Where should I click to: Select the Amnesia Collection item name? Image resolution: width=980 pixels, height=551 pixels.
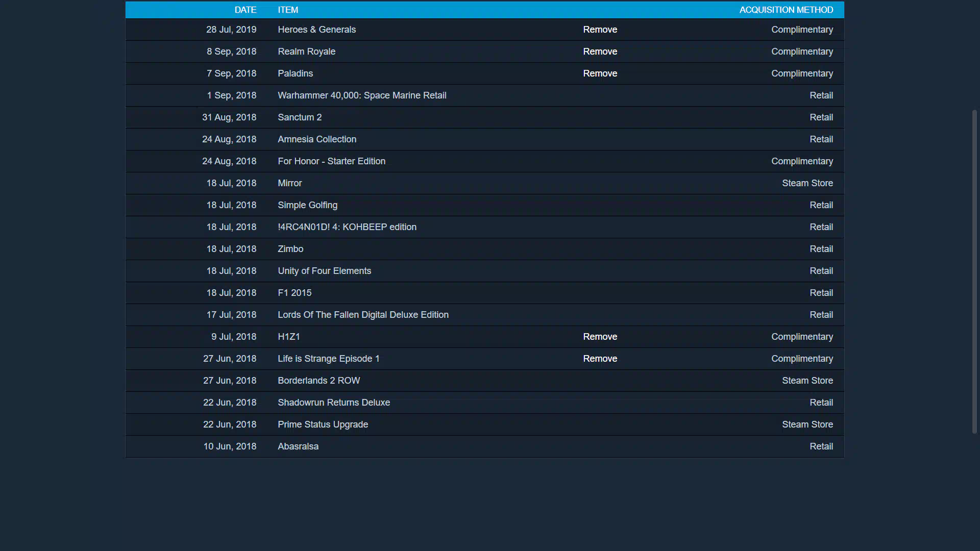[x=317, y=139]
